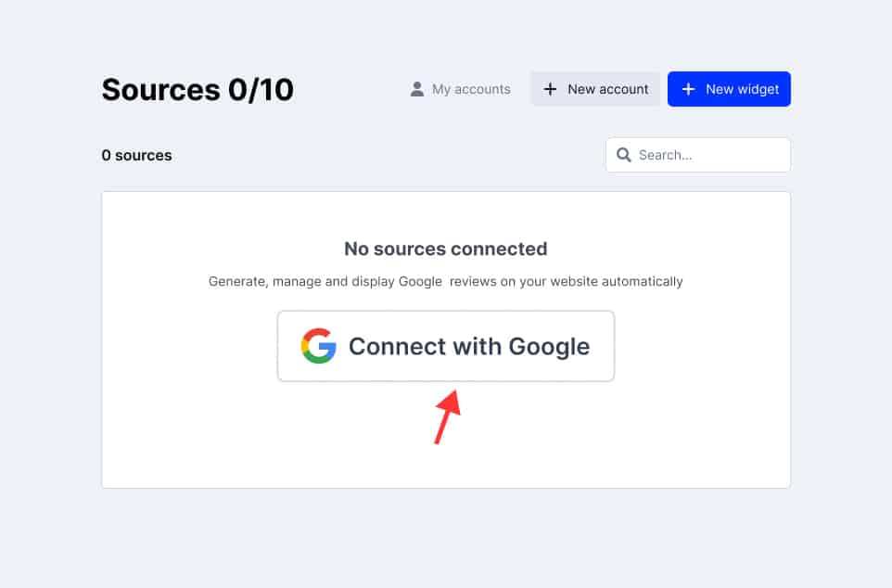Click the No sources connected heading
The image size is (892, 588).
(445, 249)
